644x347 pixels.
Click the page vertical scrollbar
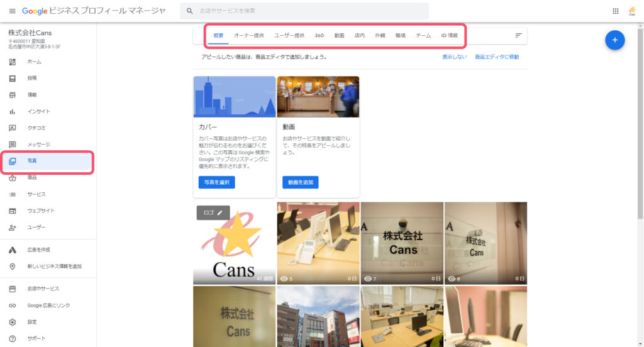[640, 126]
